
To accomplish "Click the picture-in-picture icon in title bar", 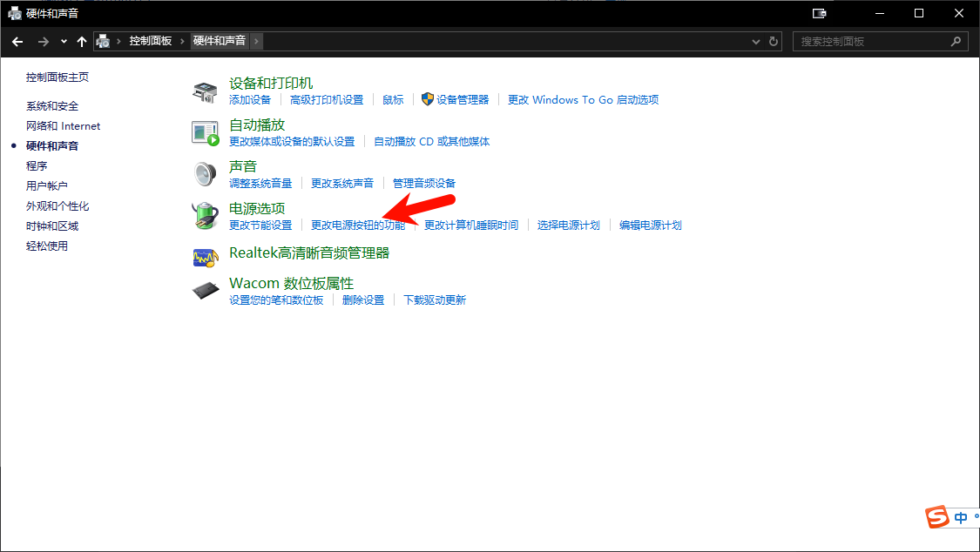I will tap(819, 13).
